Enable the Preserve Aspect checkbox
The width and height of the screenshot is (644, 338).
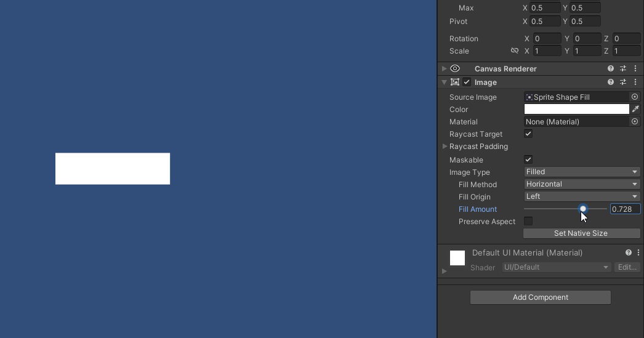pos(528,221)
